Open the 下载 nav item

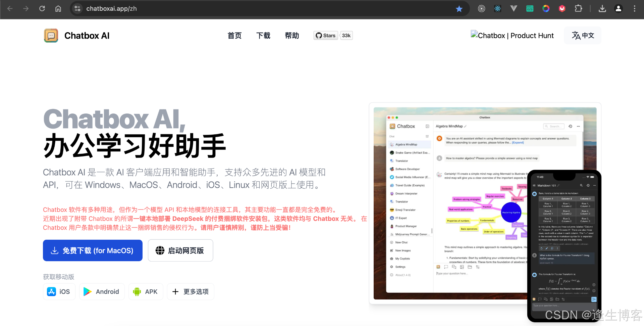pyautogui.click(x=263, y=36)
